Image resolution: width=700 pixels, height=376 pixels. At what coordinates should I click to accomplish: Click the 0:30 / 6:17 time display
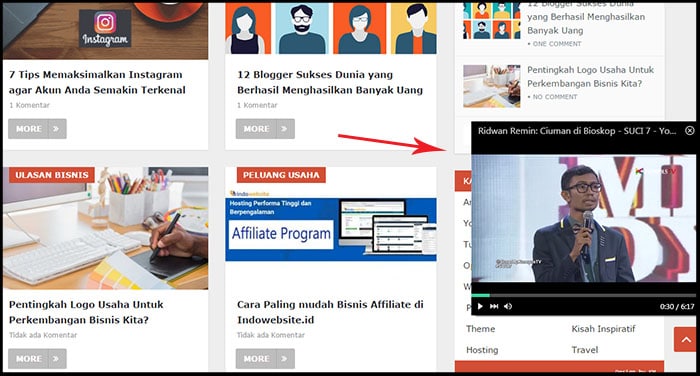677,306
